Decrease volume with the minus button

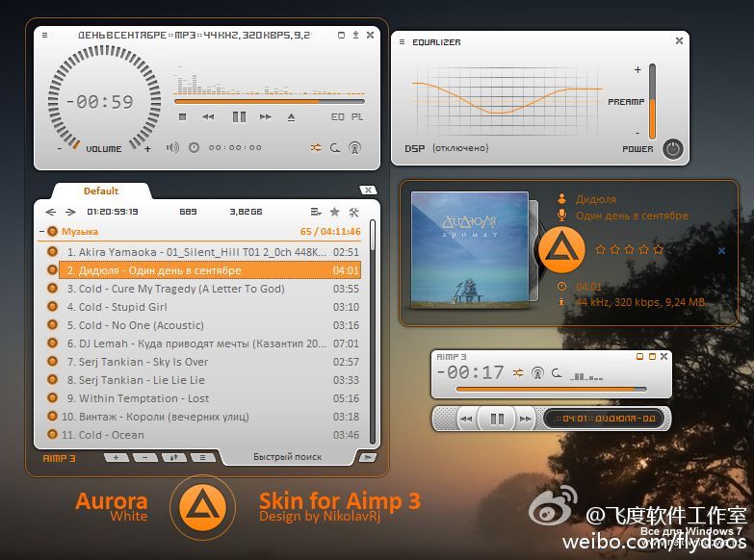pos(60,149)
